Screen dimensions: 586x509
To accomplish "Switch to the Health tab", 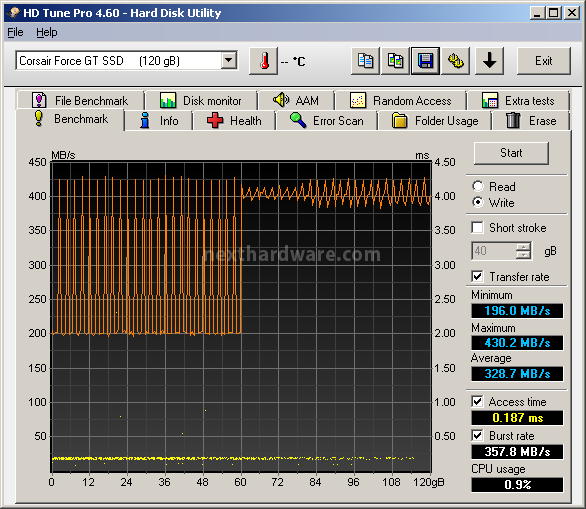I will 234,121.
